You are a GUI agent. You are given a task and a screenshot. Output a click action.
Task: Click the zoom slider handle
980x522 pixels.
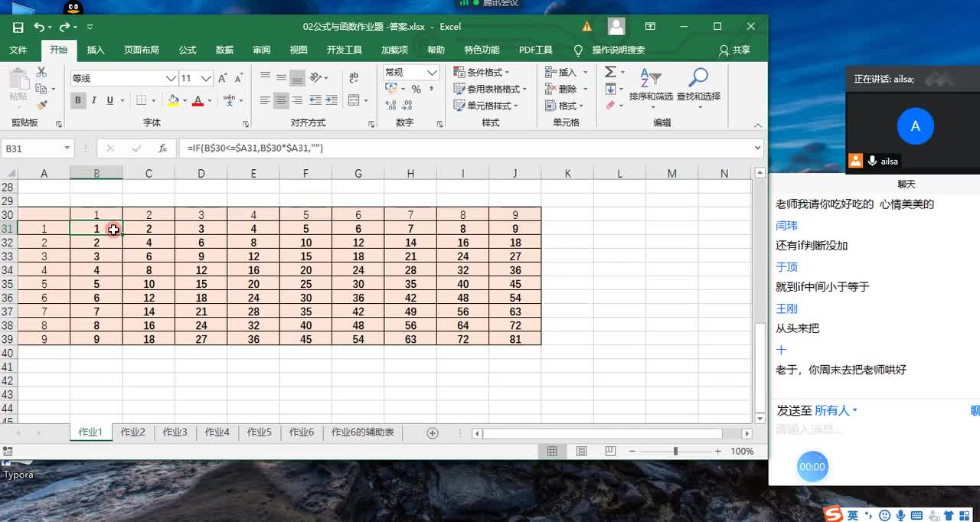coord(675,452)
